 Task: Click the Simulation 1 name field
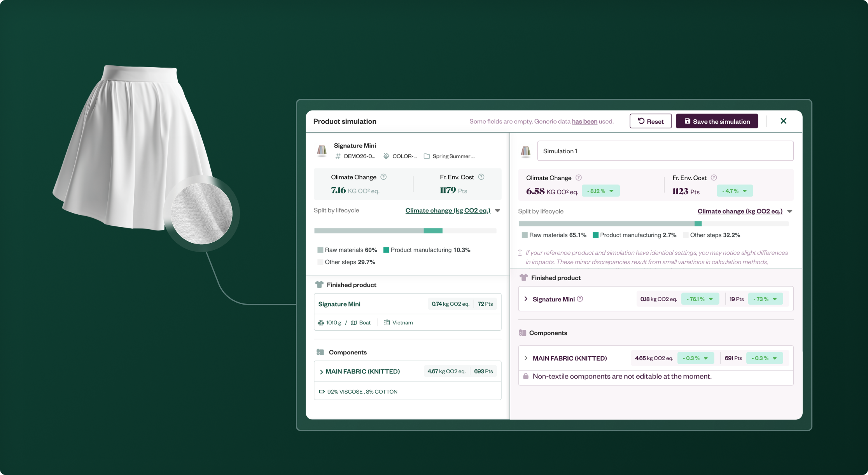point(665,151)
